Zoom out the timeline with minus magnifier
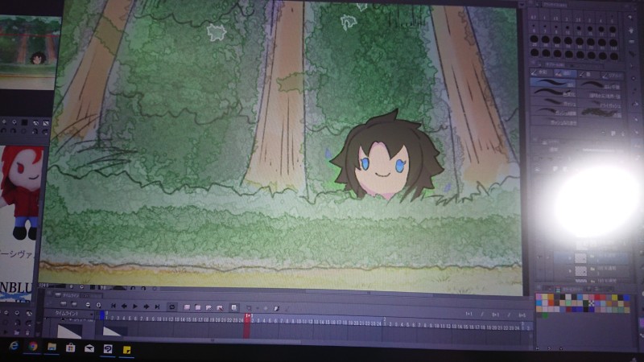The image size is (644, 362). (88, 305)
